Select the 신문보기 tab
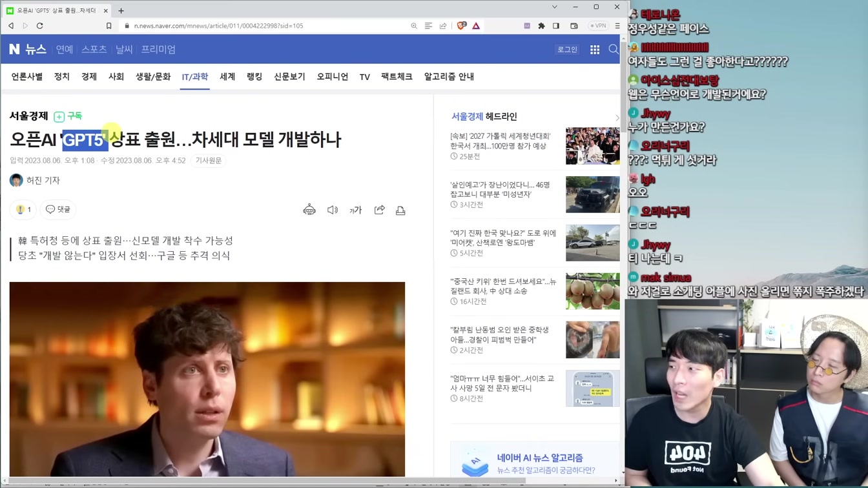This screenshot has height=488, width=868. (289, 76)
